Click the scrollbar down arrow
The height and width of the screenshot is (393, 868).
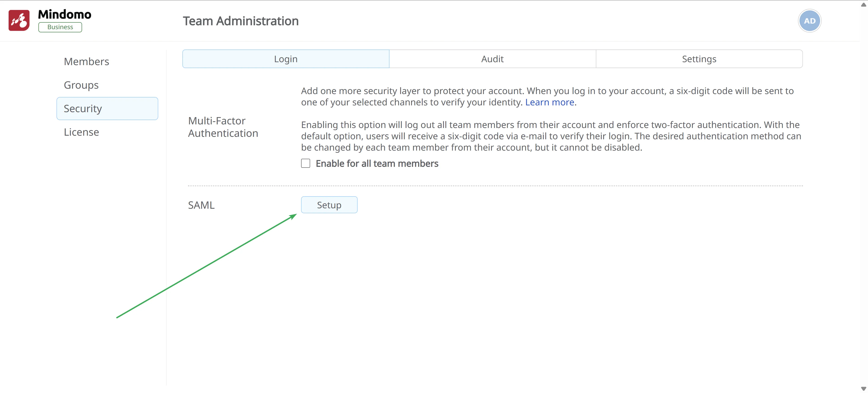[863, 389]
